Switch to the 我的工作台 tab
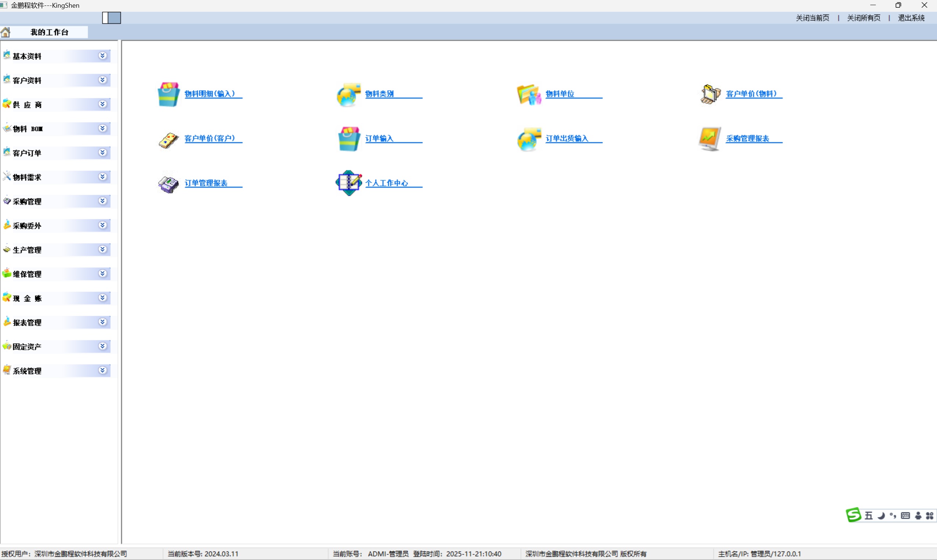The height and width of the screenshot is (560, 937). 49,32
